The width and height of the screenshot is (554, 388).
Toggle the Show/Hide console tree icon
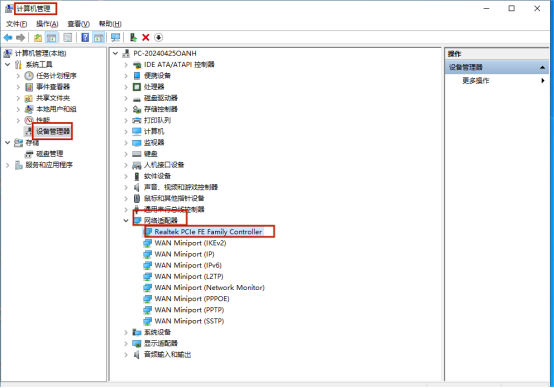(52, 37)
